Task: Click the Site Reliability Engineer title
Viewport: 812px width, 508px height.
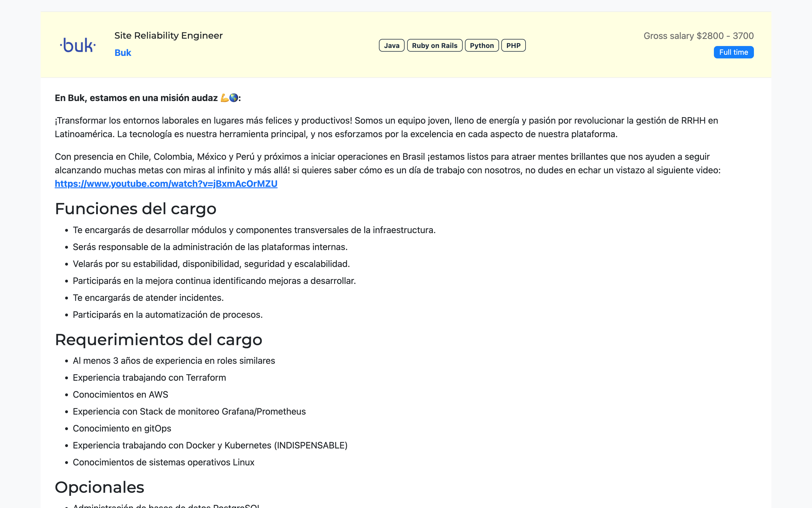Action: pos(168,36)
